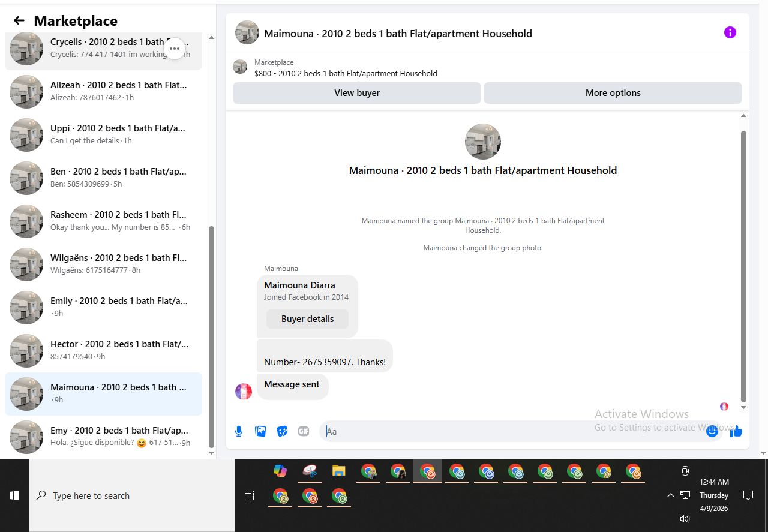Open the three-dot menu on Crycelis chat
Image resolution: width=768 pixels, height=532 pixels.
[x=175, y=49]
